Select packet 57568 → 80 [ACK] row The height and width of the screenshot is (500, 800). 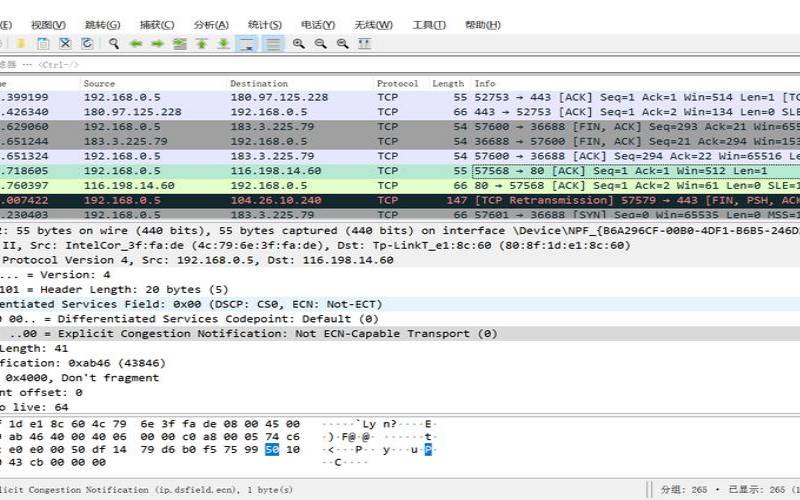(x=400, y=171)
